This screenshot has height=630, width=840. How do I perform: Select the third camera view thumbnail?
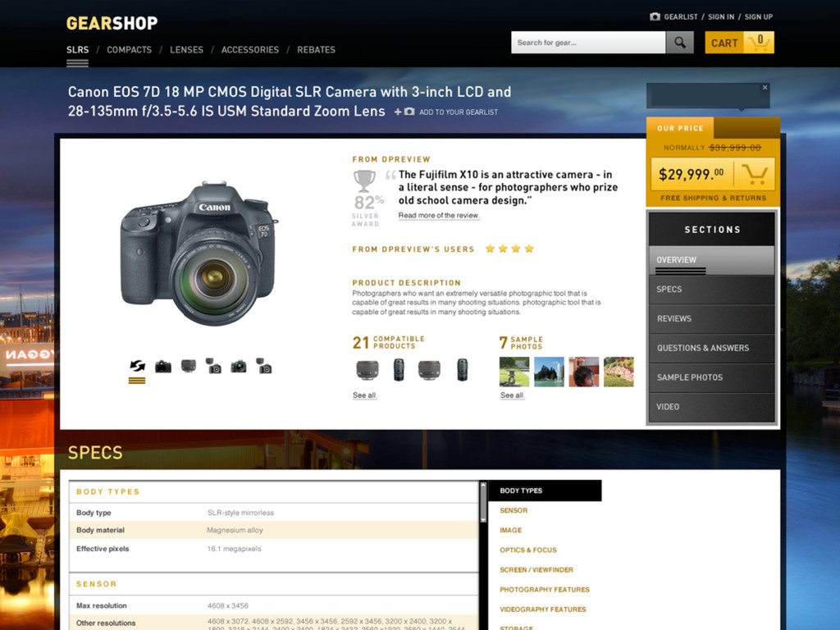(x=213, y=366)
